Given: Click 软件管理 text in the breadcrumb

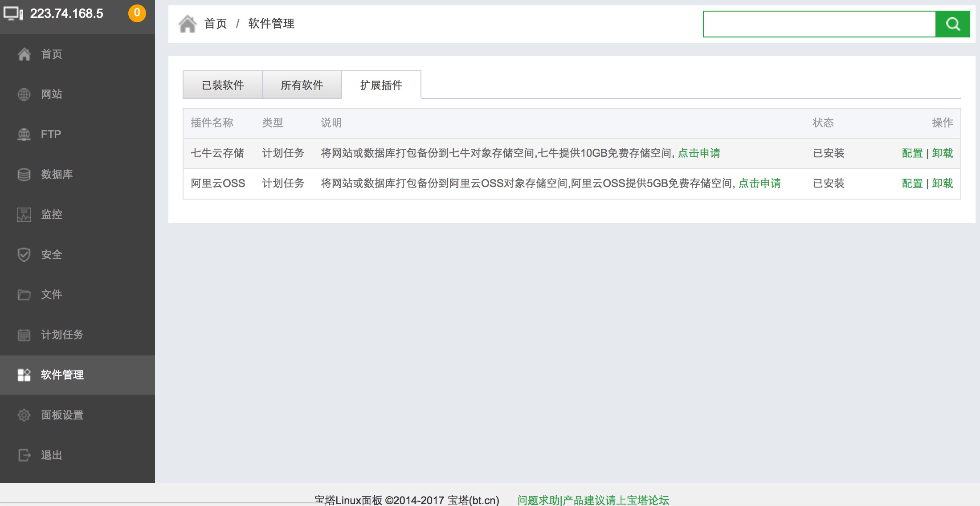Looking at the screenshot, I should 271,24.
